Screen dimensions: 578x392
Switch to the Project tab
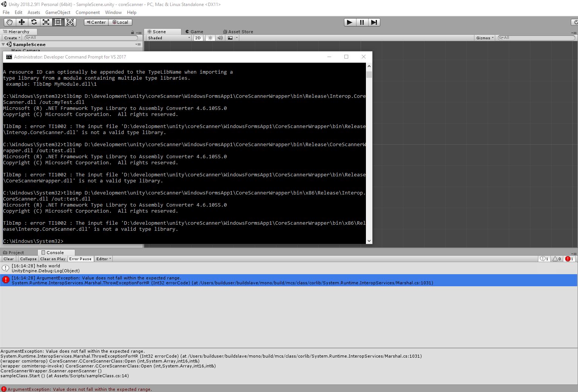(14, 253)
